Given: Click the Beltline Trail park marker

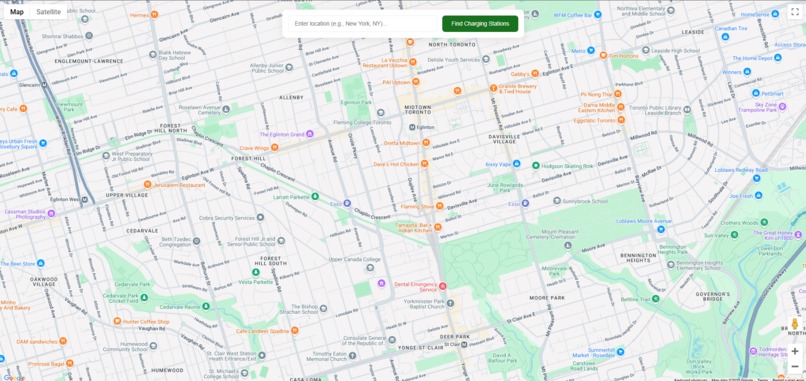Looking at the screenshot, I should (x=655, y=299).
